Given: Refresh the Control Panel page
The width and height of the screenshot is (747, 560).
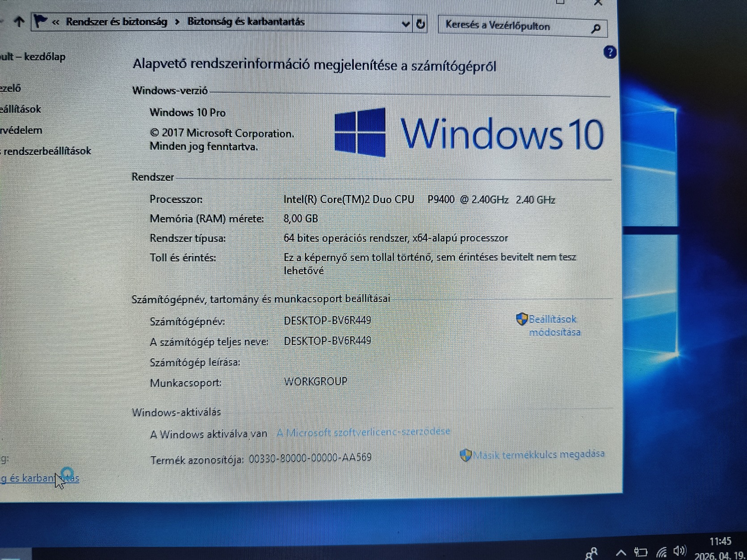Looking at the screenshot, I should coord(420,24).
